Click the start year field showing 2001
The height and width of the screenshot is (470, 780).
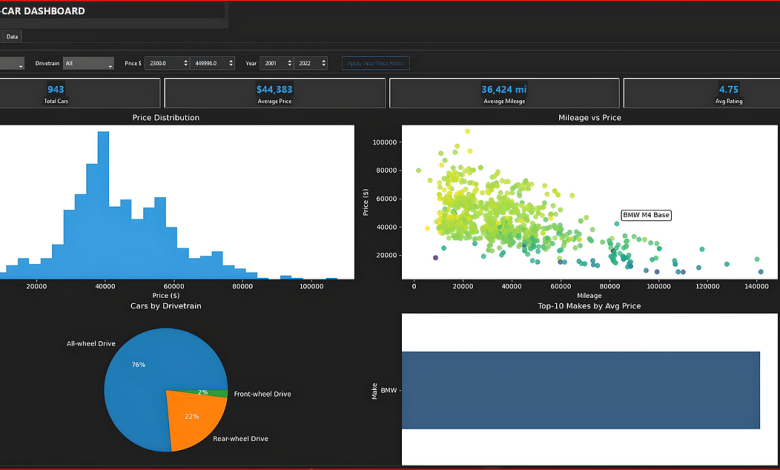coord(276,63)
